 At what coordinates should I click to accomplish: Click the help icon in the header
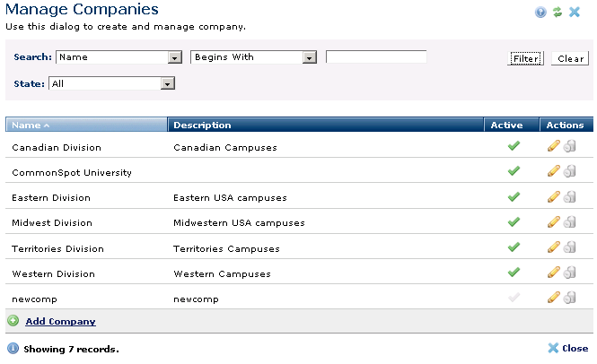click(x=540, y=12)
